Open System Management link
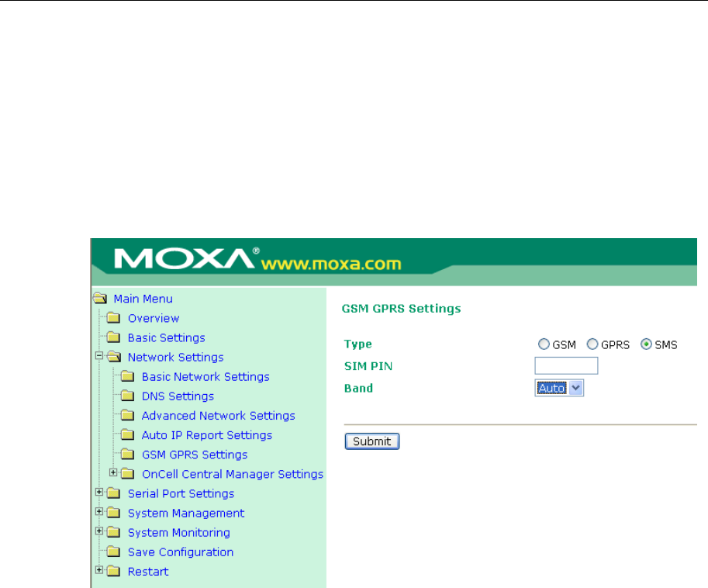The width and height of the screenshot is (708, 588). 186,513
